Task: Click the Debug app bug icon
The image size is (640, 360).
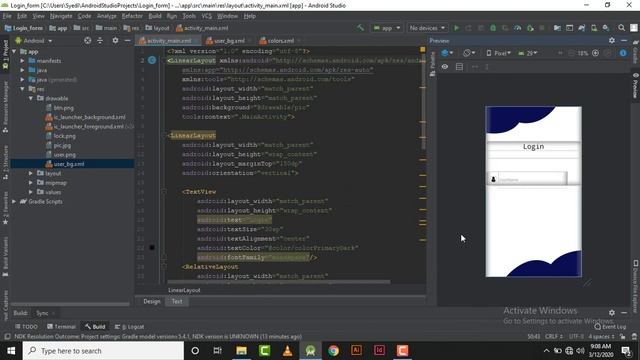Action: [493, 28]
